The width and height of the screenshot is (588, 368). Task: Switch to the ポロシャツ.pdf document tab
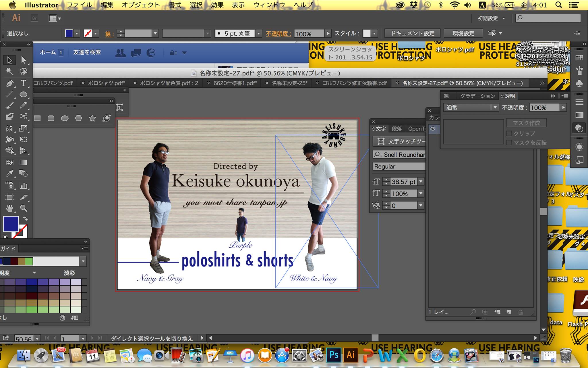tap(106, 83)
